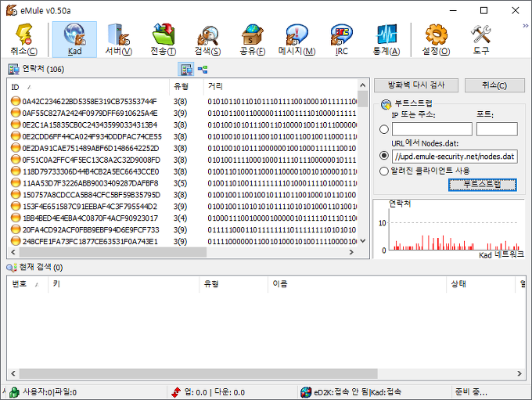This screenshot has height=400, width=532.
Task: Open the Shared files (공유) toolbar view
Action: (253, 39)
